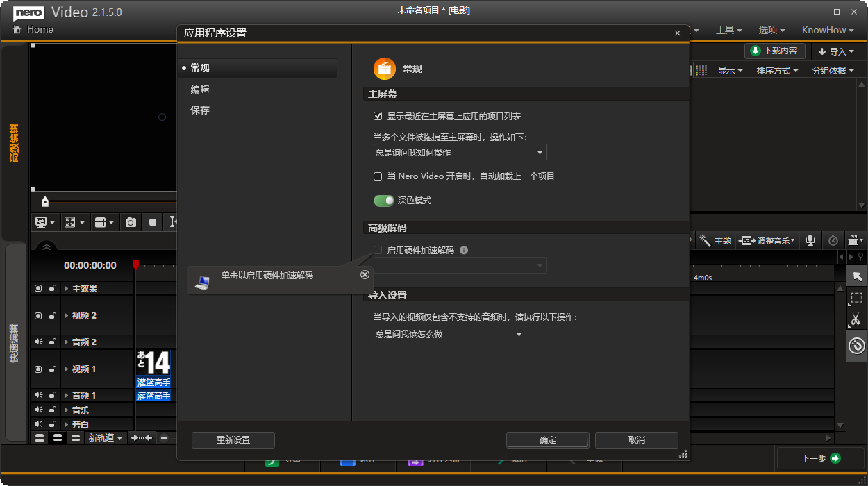Switch to the 快速编辑 vertical tab
This screenshot has height=486, width=868.
[x=14, y=342]
